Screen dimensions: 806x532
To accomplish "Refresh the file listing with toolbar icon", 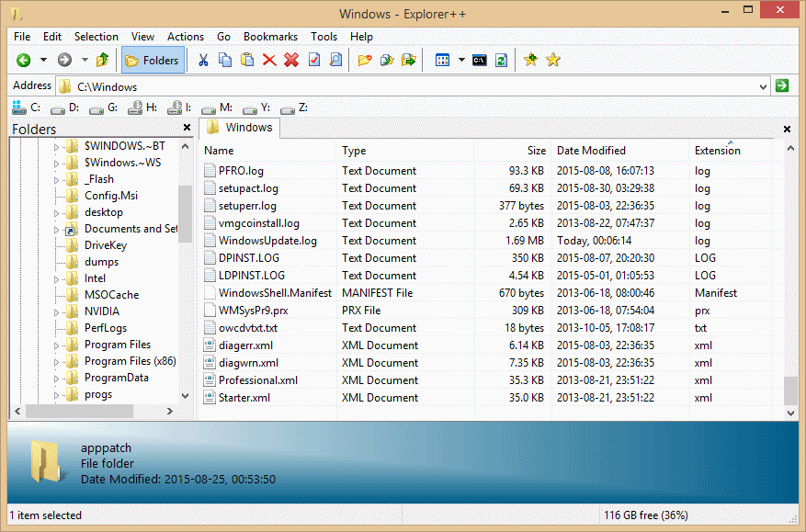I will [501, 61].
